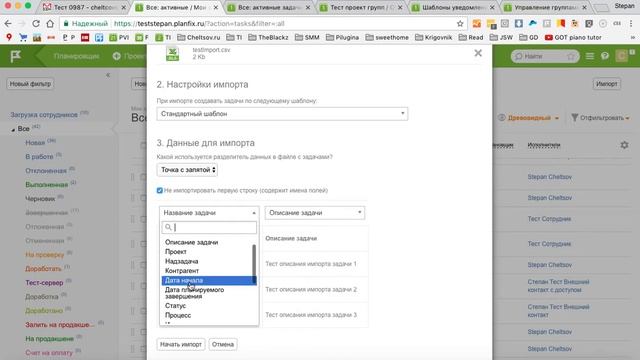Open the Точка с запятой delimiter dropdown
The image size is (640, 360).
point(187,170)
